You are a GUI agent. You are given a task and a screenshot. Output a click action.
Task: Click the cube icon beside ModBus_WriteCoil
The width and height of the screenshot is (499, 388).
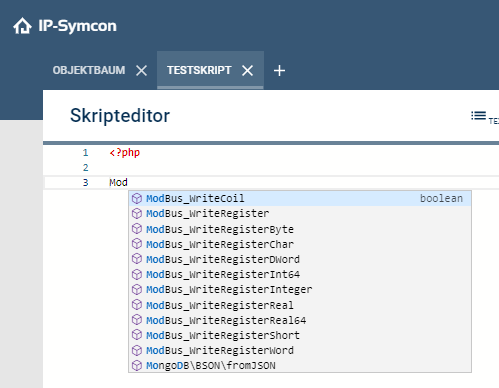[x=137, y=198]
